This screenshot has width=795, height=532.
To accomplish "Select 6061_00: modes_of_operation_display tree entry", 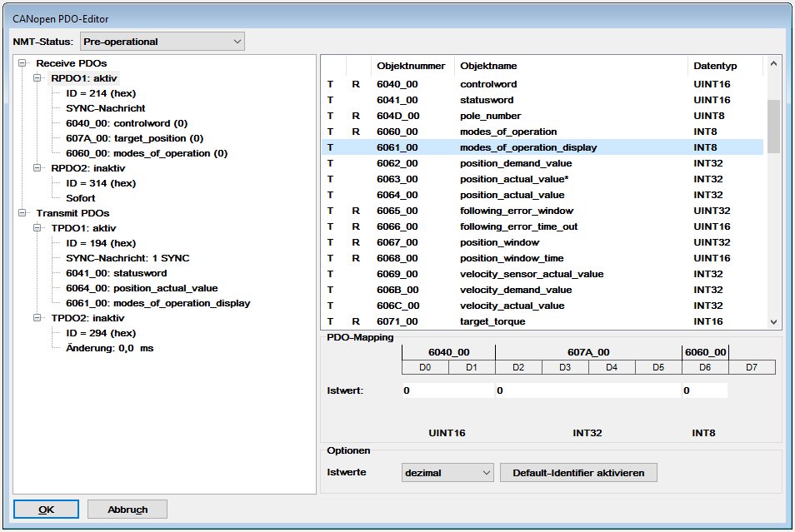I will (x=158, y=303).
